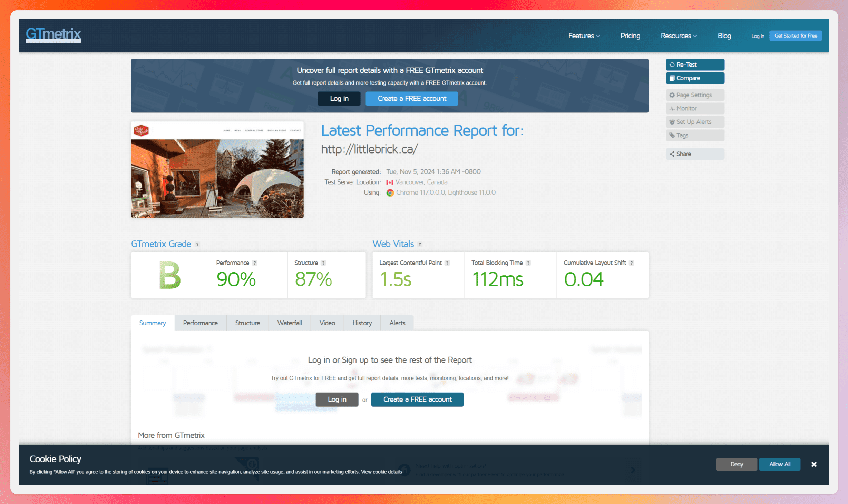Viewport: 848px width, 504px height.
Task: Open the Blog page
Action: pos(724,36)
